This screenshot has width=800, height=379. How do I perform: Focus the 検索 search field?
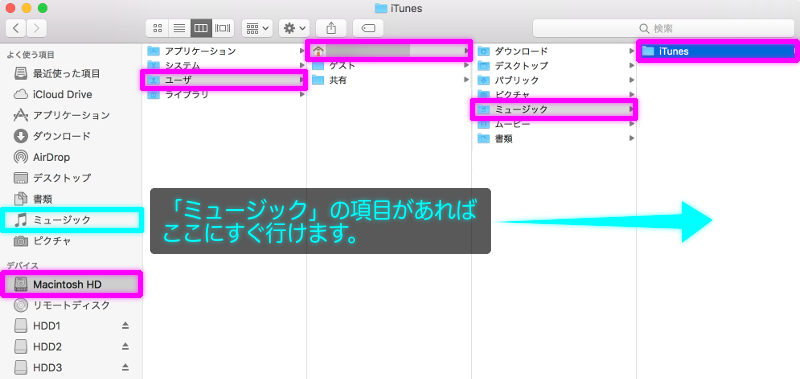(663, 28)
